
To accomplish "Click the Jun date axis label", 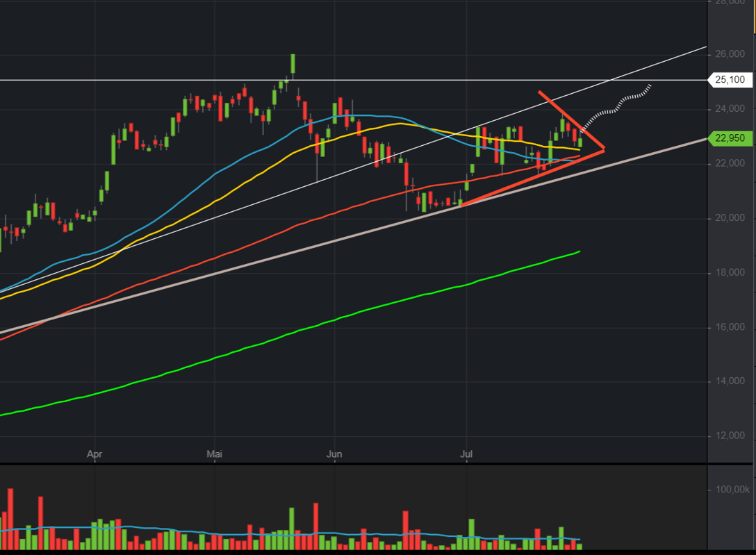I will point(334,454).
